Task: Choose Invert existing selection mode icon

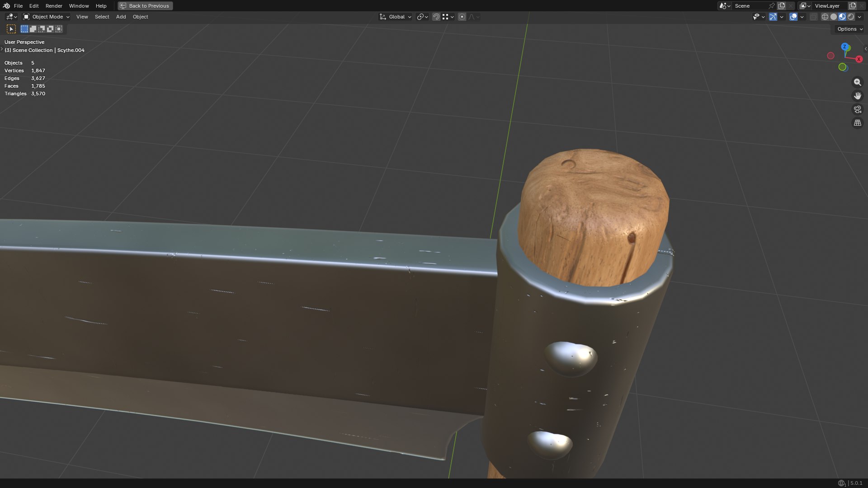Action: point(50,29)
